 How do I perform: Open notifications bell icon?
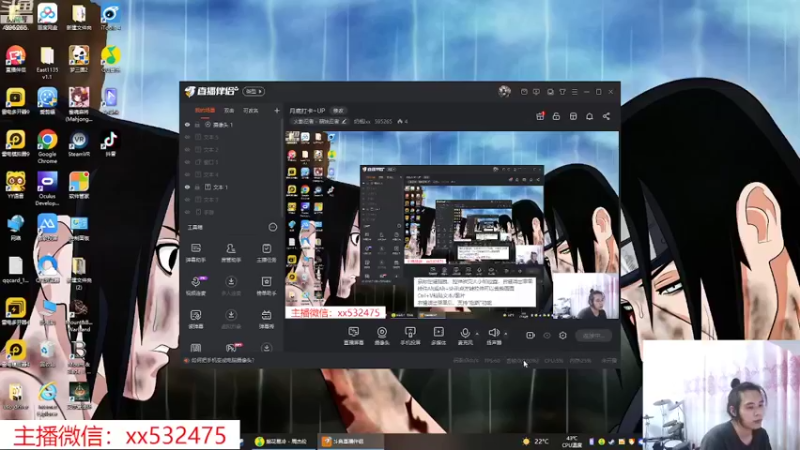click(589, 116)
